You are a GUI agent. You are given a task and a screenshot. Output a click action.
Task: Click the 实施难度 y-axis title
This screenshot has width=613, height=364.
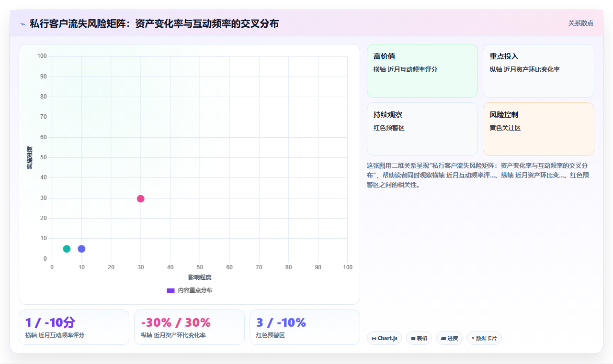coord(30,158)
